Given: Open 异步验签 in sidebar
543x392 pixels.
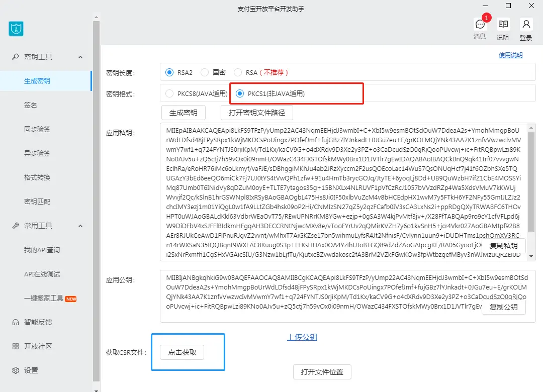Looking at the screenshot, I should [37, 153].
